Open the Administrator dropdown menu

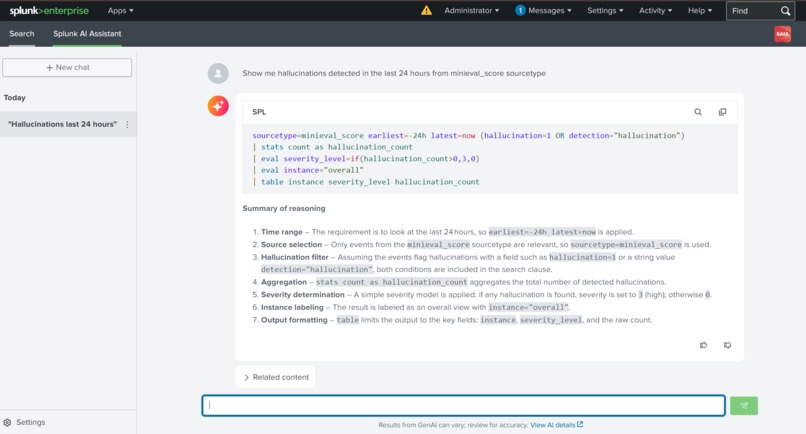pyautogui.click(x=471, y=10)
